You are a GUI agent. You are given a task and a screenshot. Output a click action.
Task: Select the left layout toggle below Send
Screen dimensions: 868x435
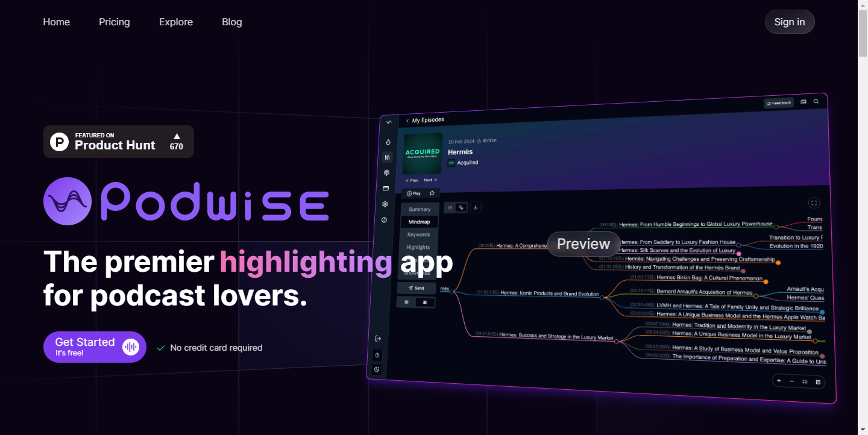pos(406,302)
